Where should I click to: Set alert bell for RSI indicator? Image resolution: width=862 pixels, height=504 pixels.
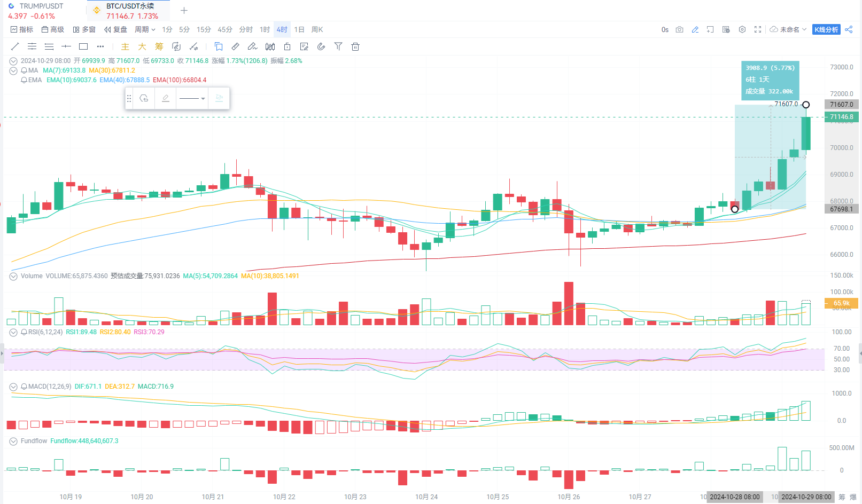(x=24, y=332)
